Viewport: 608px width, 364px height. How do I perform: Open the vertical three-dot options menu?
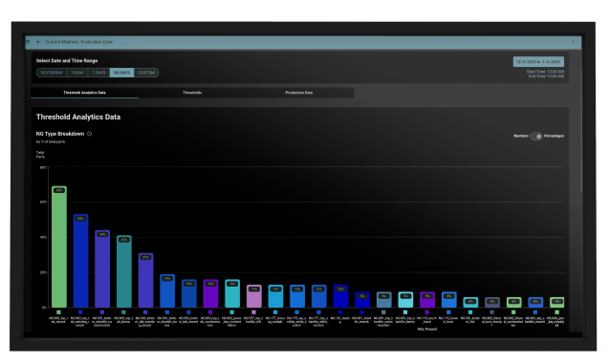[573, 42]
